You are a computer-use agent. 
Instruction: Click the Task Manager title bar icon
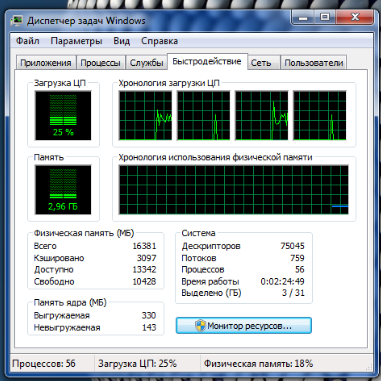17,21
